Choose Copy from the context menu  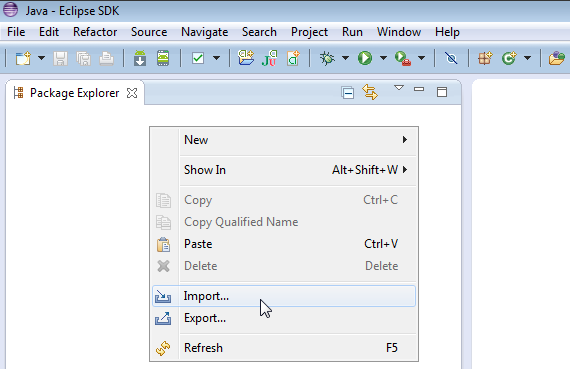284,200
